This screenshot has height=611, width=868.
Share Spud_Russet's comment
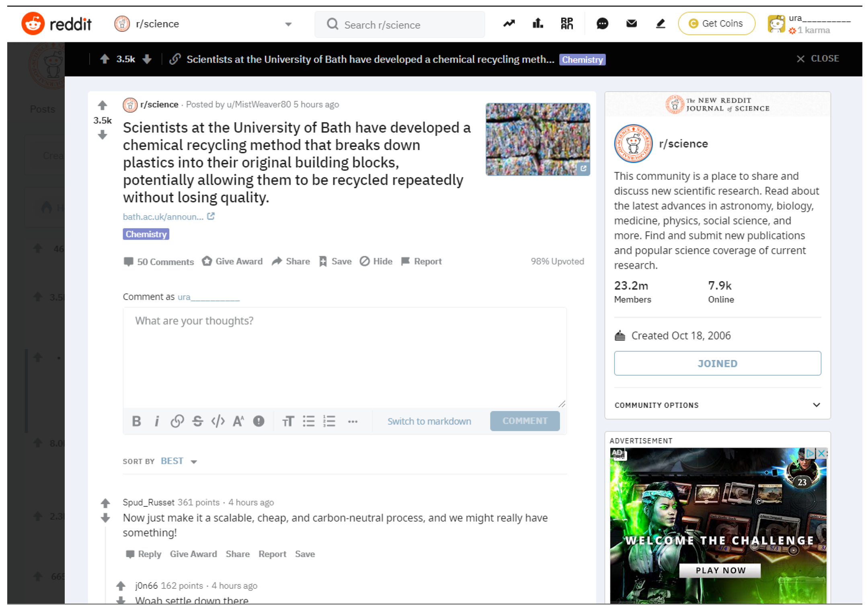(238, 554)
